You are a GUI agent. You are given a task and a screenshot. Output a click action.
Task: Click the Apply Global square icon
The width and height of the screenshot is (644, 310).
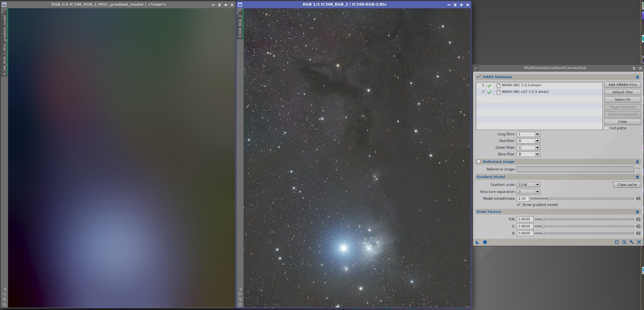point(485,242)
